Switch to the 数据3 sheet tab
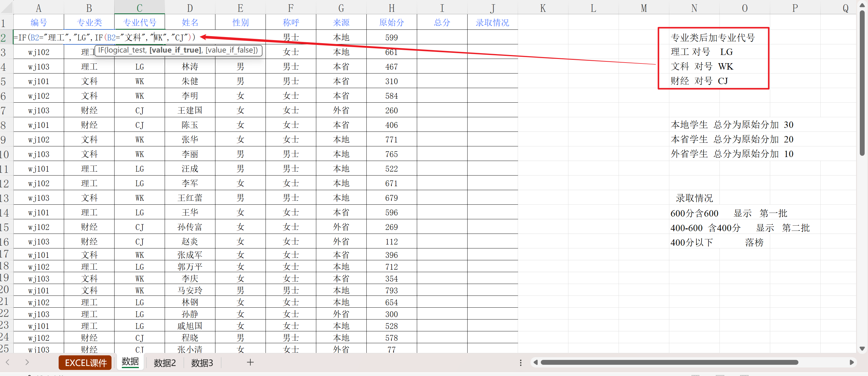Viewport: 868px width, 376px height. pos(202,363)
